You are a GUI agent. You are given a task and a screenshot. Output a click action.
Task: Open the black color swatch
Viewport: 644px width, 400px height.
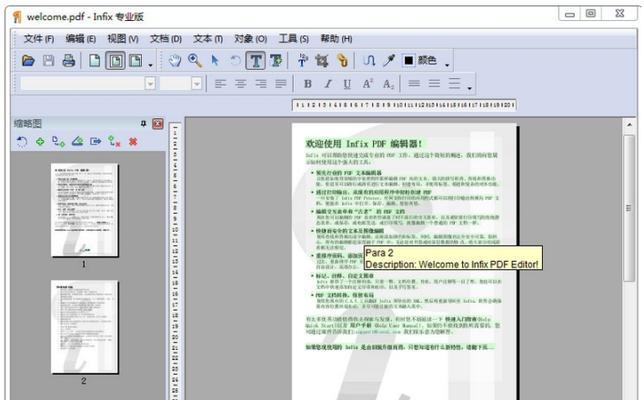point(409,60)
